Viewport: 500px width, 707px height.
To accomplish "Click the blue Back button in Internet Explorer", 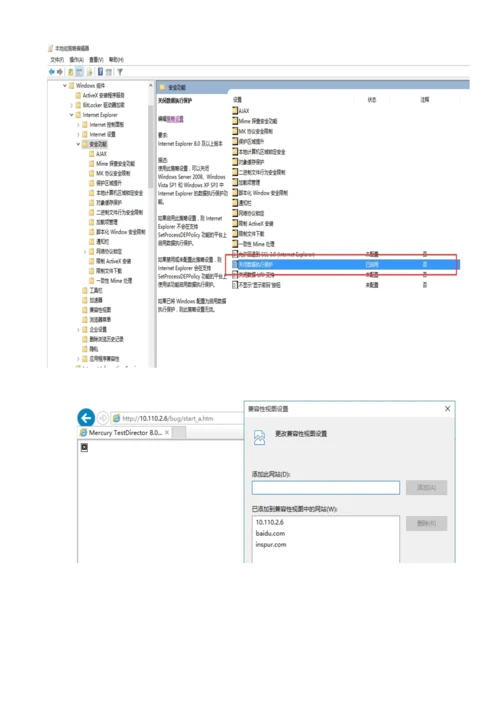I will point(86,418).
